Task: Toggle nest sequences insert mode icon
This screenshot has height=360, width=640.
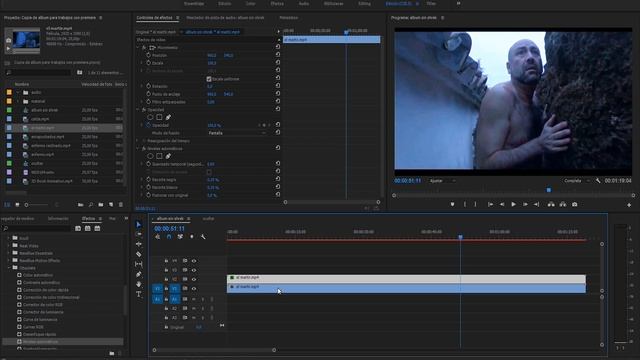Action: click(x=158, y=237)
